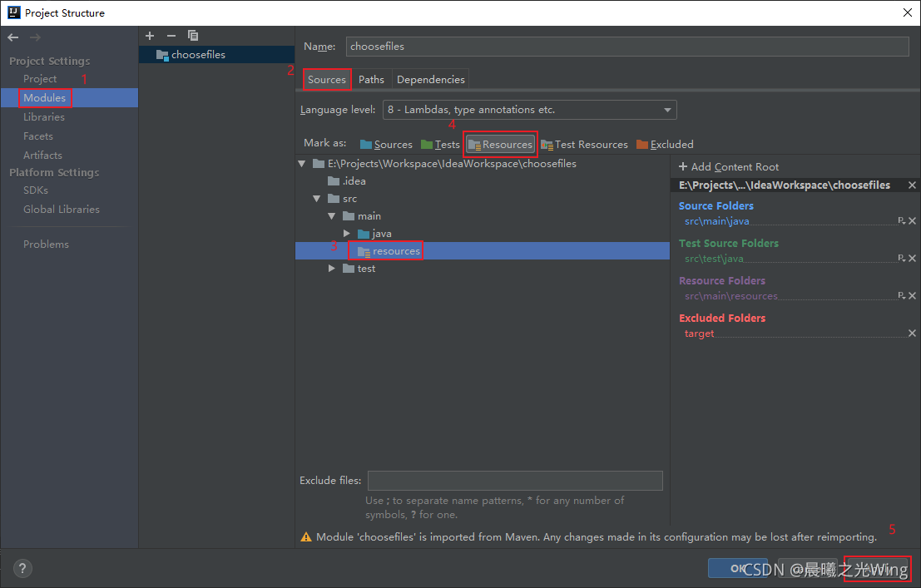Screen dimensions: 921x588
Task: Edit the module Name field
Action: click(x=627, y=47)
